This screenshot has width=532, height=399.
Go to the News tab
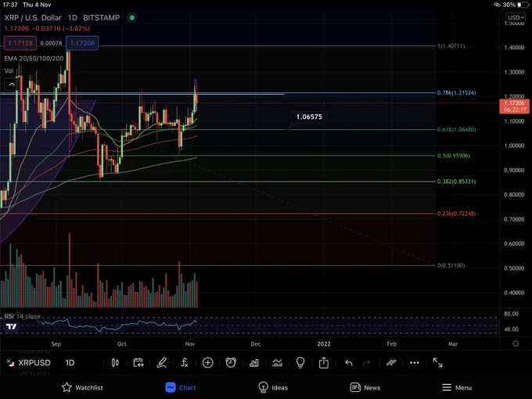click(365, 387)
